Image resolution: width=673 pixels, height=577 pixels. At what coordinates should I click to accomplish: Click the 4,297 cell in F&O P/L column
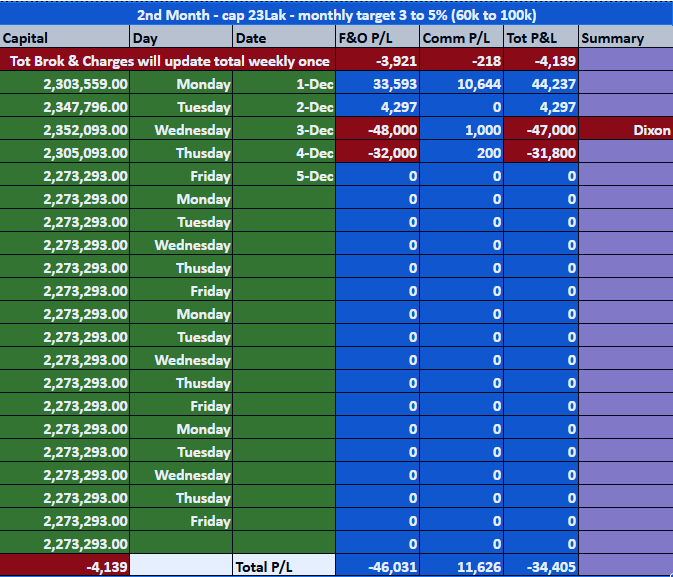(377, 106)
